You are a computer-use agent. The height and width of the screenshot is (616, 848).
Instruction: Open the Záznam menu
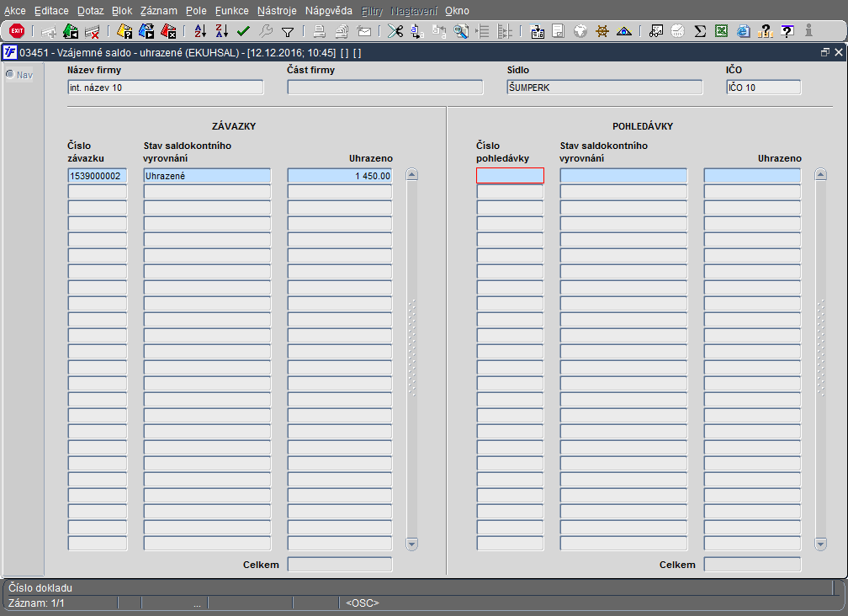(158, 11)
